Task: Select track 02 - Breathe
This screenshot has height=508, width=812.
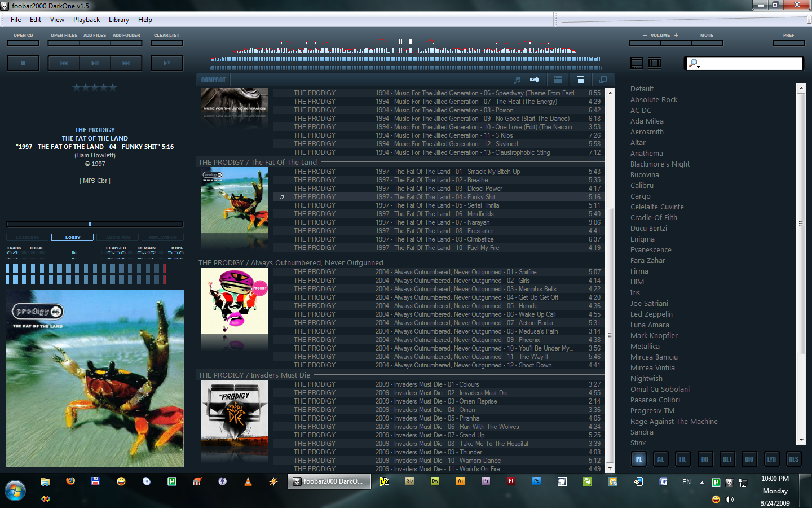Action: pyautogui.click(x=439, y=180)
